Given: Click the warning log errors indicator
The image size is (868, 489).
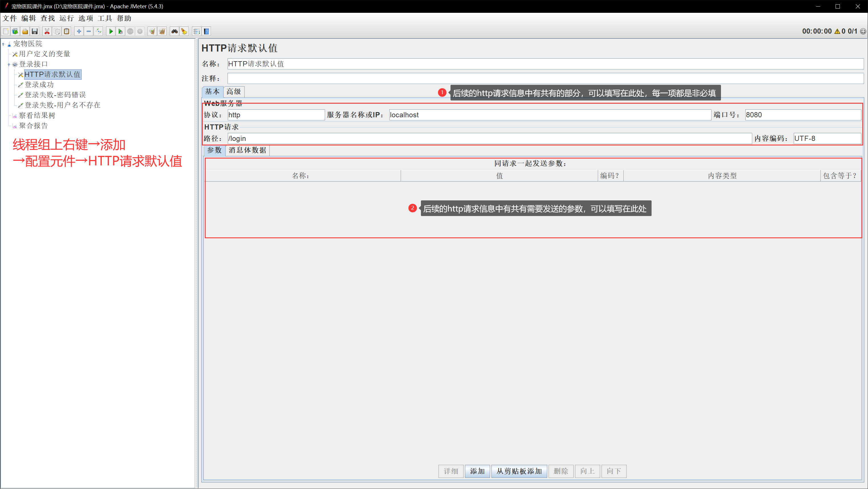Looking at the screenshot, I should 837,31.
